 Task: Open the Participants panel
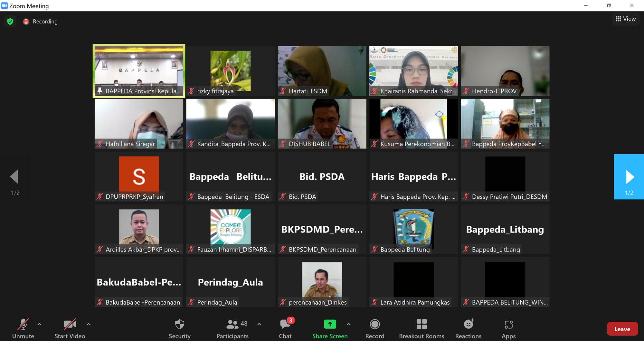(232, 328)
